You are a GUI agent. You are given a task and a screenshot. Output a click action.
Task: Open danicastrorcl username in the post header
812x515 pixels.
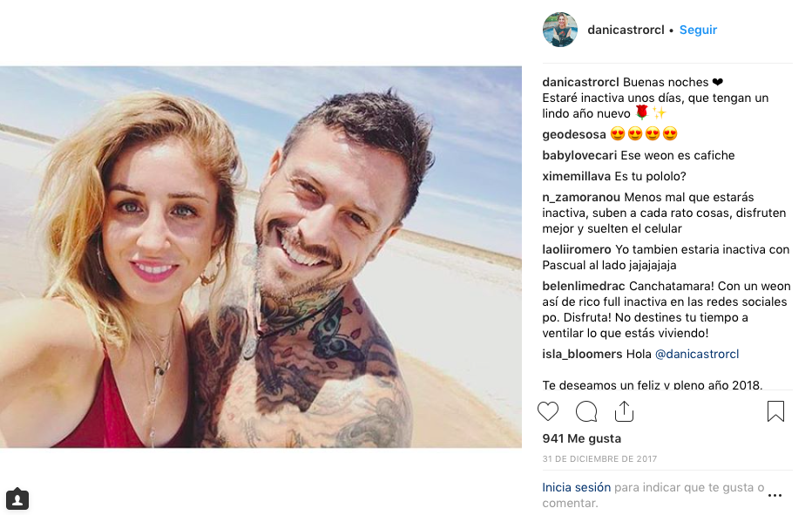[x=626, y=30]
